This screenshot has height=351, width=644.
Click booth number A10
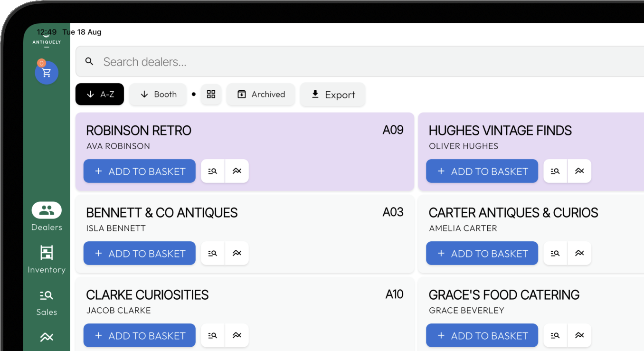(x=394, y=294)
